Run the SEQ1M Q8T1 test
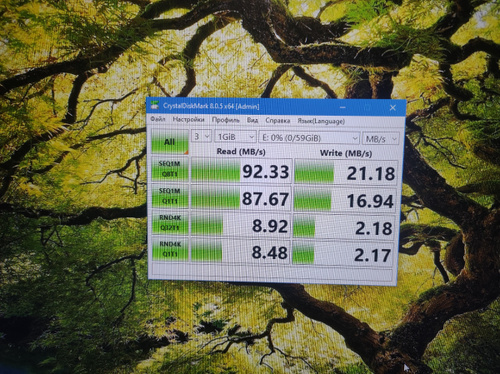500x374 pixels. click(170, 169)
